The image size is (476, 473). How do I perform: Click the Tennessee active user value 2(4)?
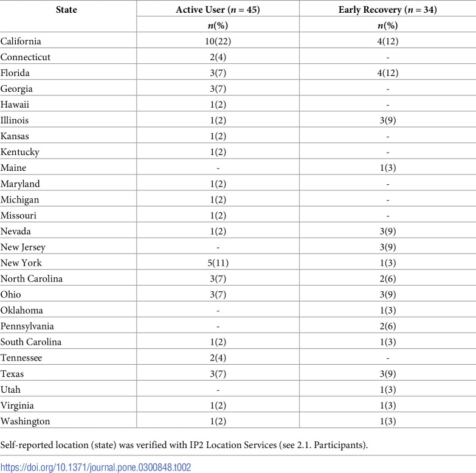tap(218, 358)
